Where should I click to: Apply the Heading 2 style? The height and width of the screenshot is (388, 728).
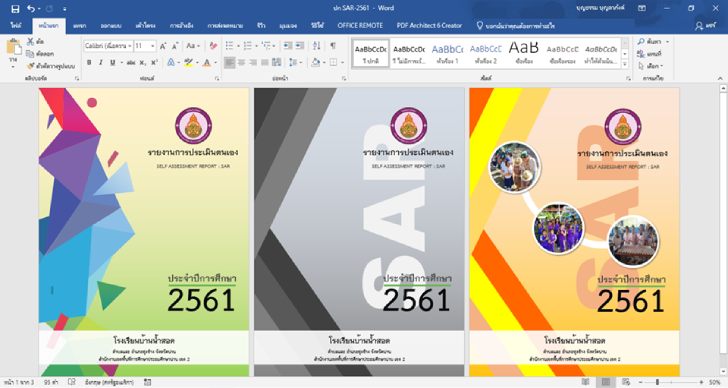(486, 53)
